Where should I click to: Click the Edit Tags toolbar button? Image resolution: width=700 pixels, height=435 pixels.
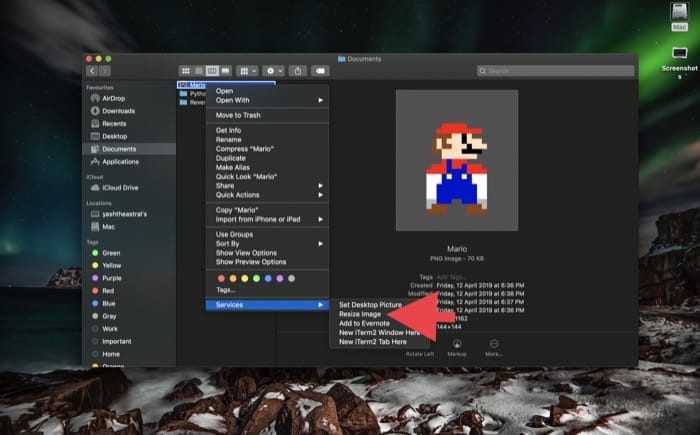pos(320,71)
